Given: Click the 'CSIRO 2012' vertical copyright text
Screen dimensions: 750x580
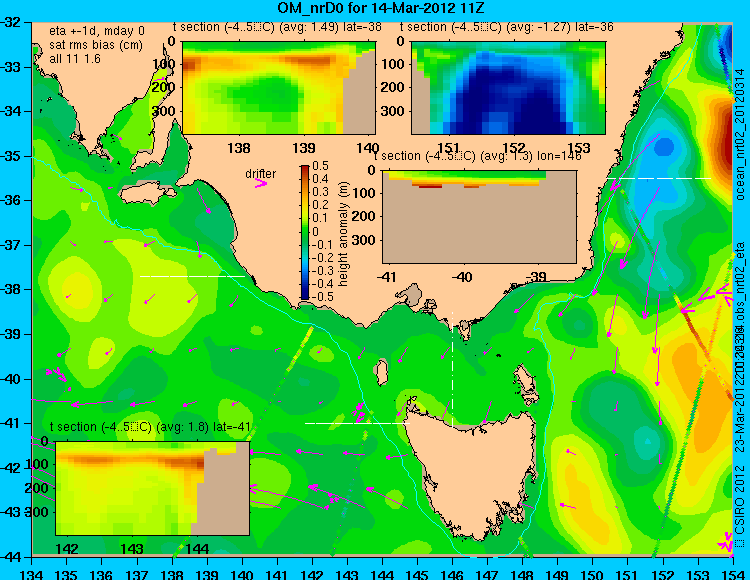Looking at the screenshot, I should [740, 501].
